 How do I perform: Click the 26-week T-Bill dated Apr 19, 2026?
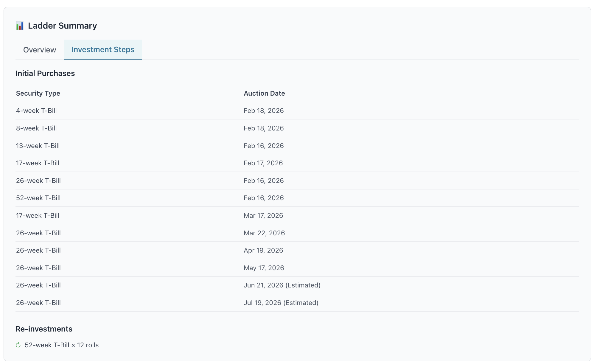click(x=38, y=250)
